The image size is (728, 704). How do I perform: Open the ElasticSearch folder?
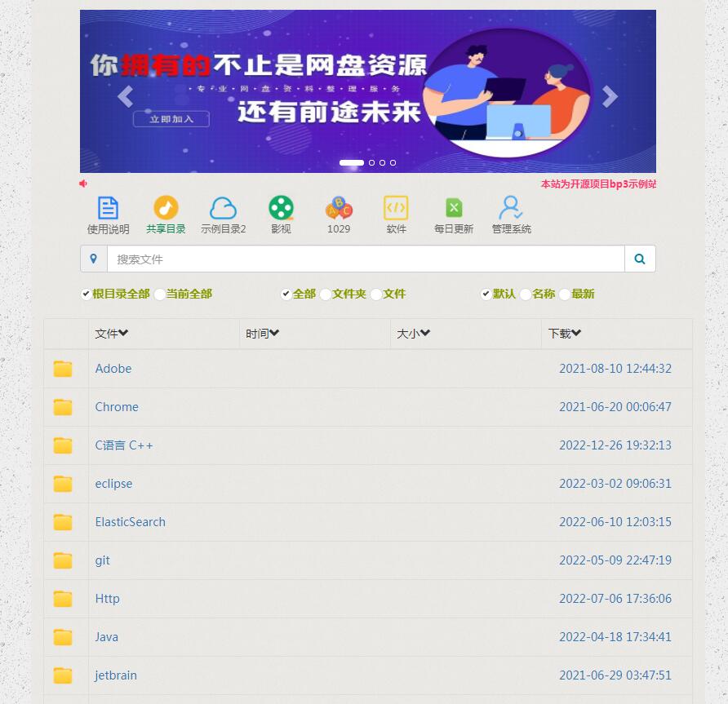click(131, 521)
